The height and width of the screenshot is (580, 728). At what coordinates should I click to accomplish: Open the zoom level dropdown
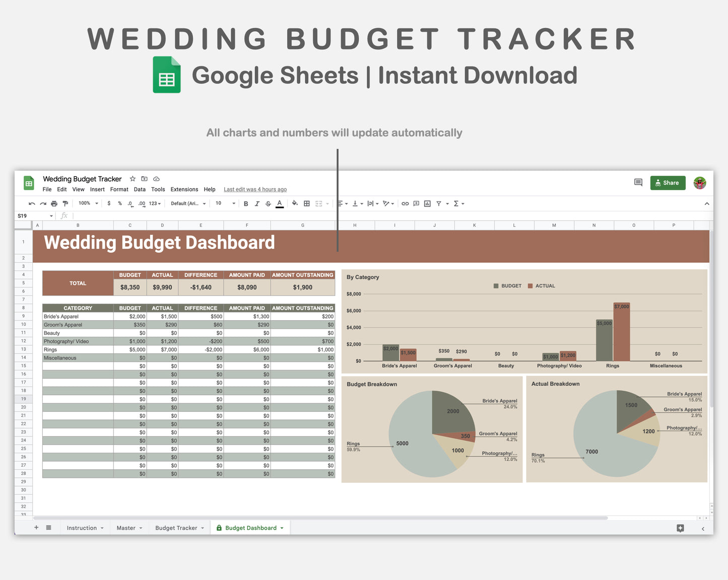[87, 203]
